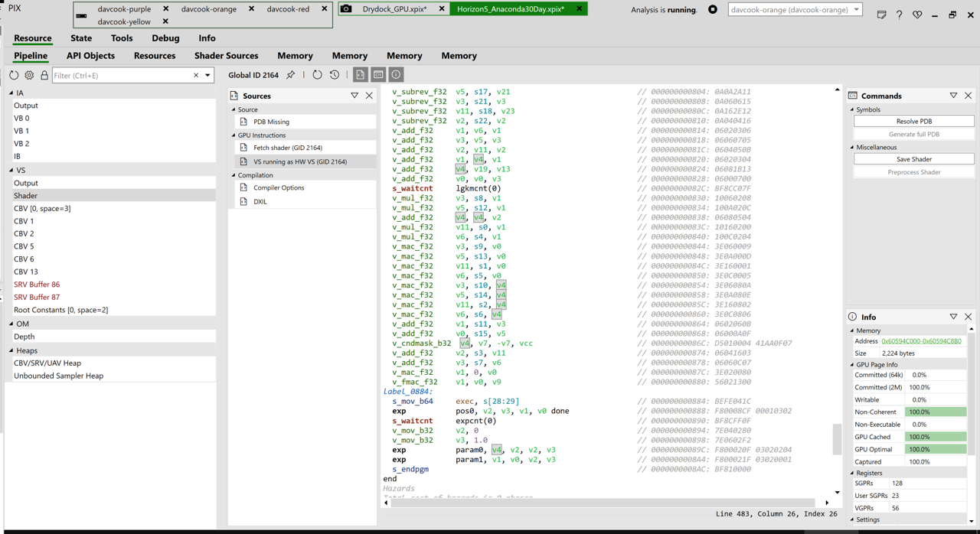Toggle the Sources pane toolbar button

click(x=361, y=75)
